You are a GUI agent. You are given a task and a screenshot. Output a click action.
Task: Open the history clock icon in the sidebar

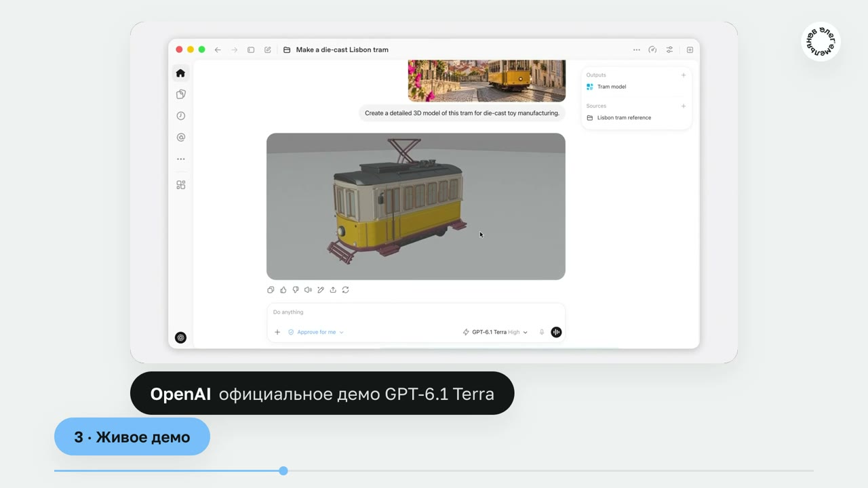(x=180, y=116)
